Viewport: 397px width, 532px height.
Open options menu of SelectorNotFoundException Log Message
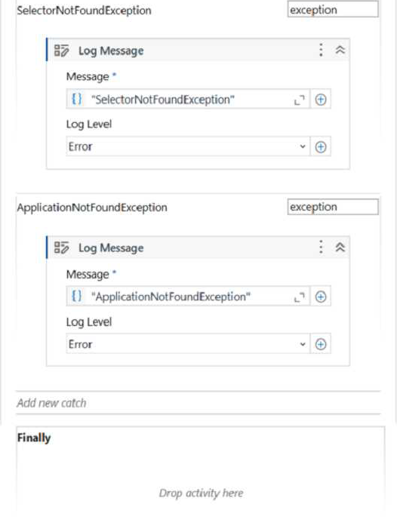point(321,51)
